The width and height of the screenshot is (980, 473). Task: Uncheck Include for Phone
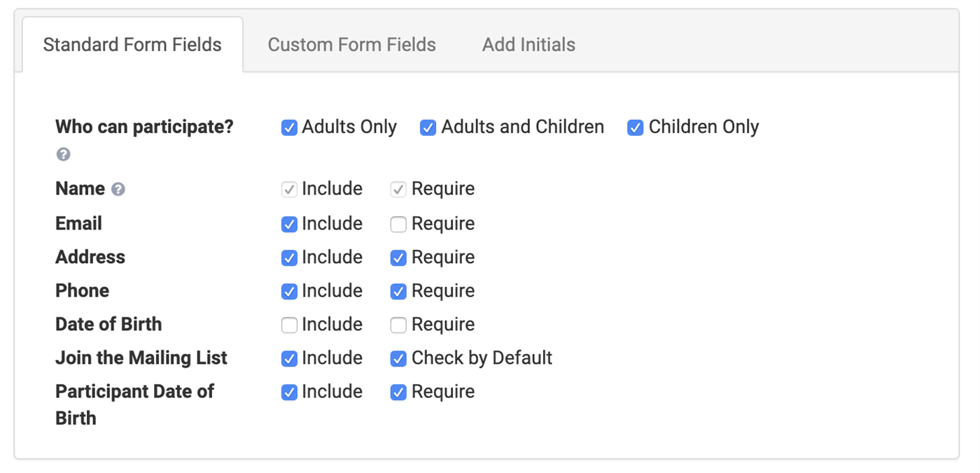[x=289, y=291]
